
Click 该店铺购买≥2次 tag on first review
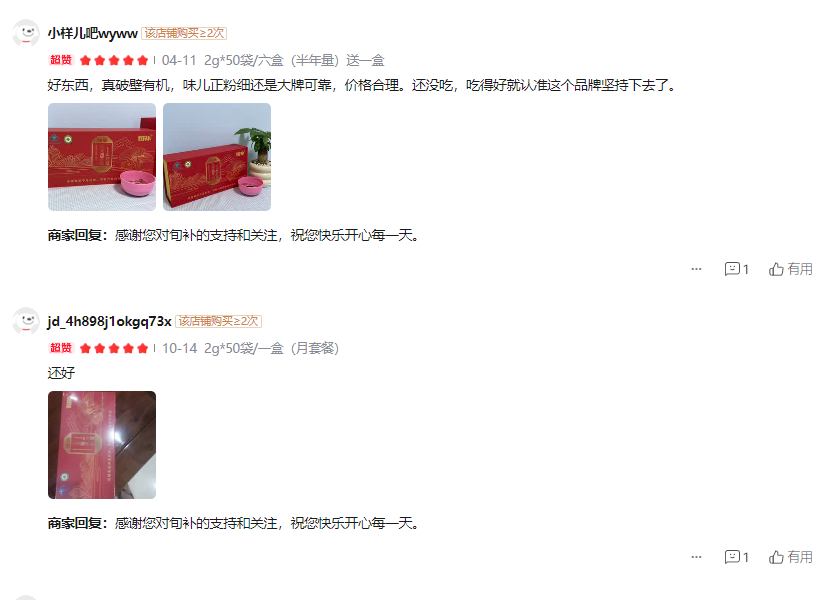pos(184,33)
